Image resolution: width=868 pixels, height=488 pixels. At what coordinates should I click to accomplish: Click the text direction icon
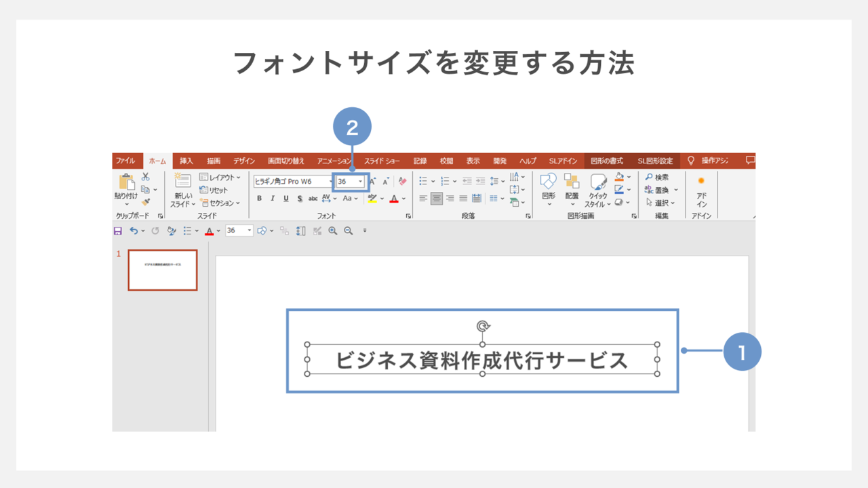click(x=514, y=177)
